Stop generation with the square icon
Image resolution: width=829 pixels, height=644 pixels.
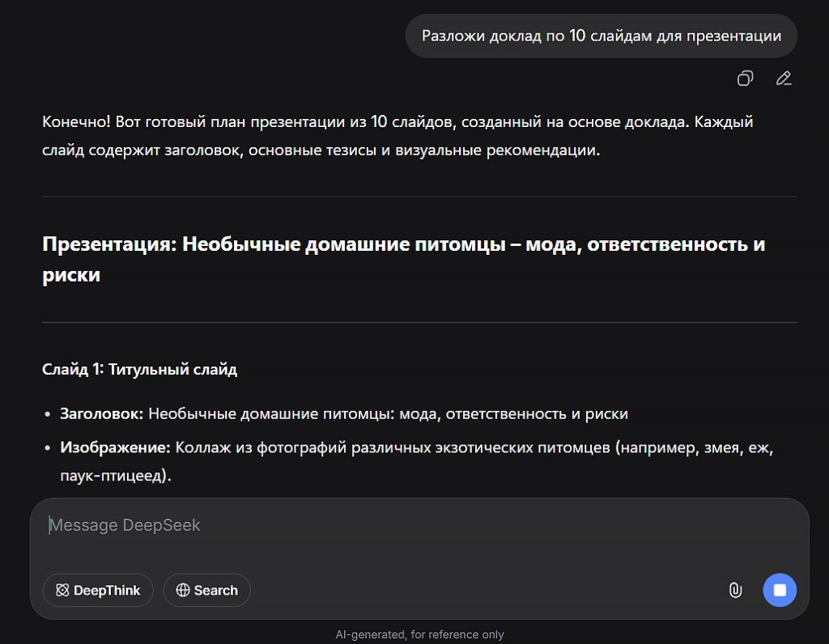pyautogui.click(x=779, y=590)
